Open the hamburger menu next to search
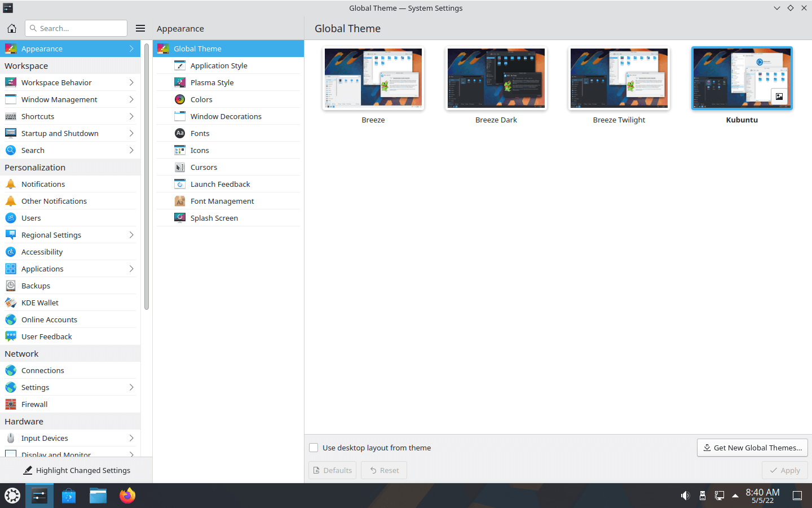Screen dimensions: 812x508 (140, 28)
